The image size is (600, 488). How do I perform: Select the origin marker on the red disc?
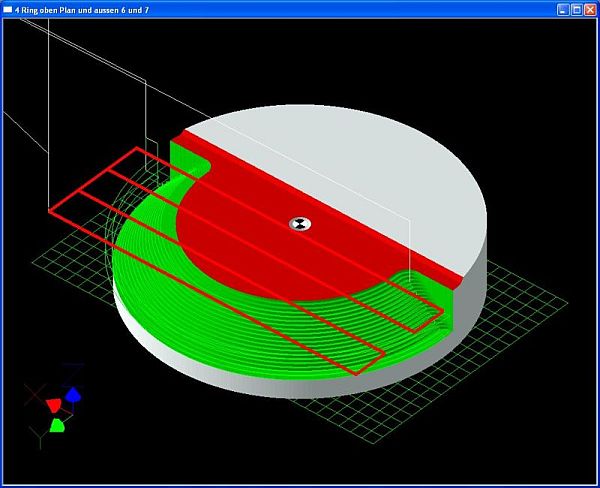299,223
